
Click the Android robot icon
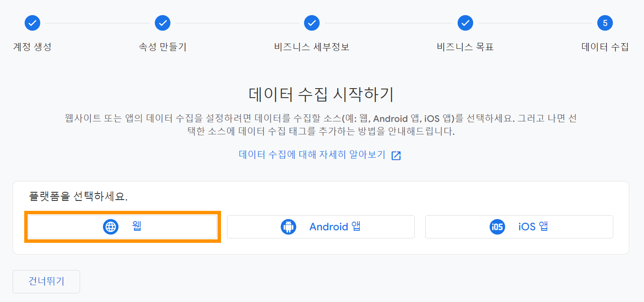(x=288, y=227)
